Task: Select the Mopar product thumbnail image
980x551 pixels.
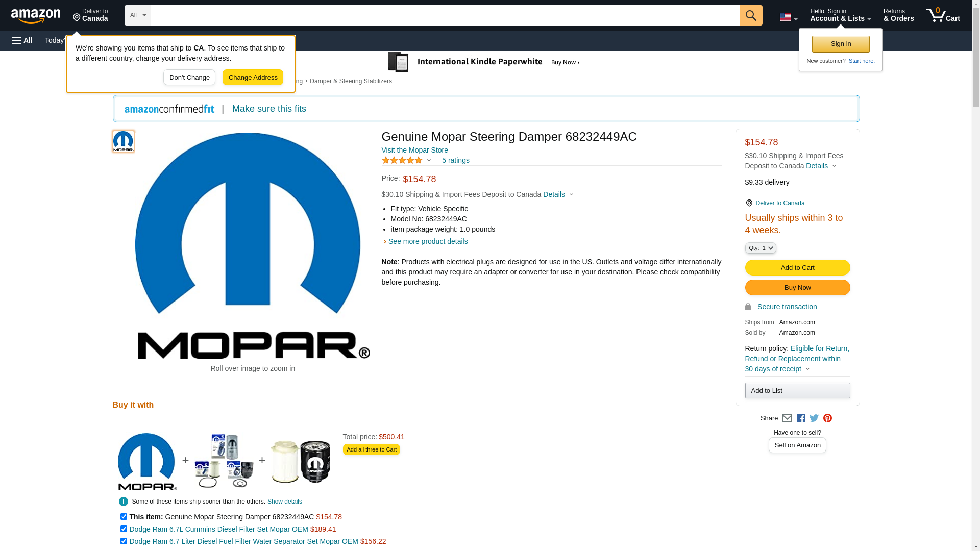Action: tap(124, 141)
